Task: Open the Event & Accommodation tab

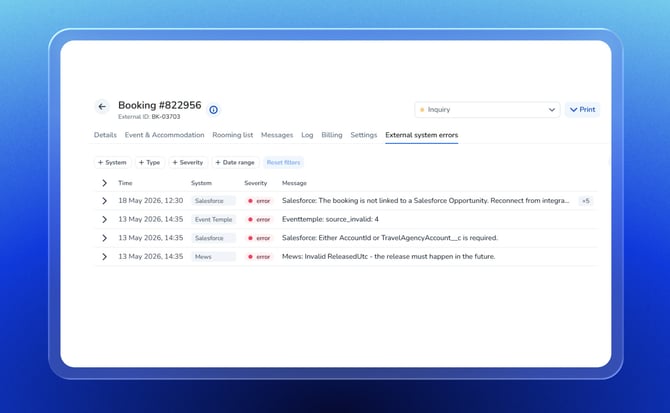Action: 165,135
